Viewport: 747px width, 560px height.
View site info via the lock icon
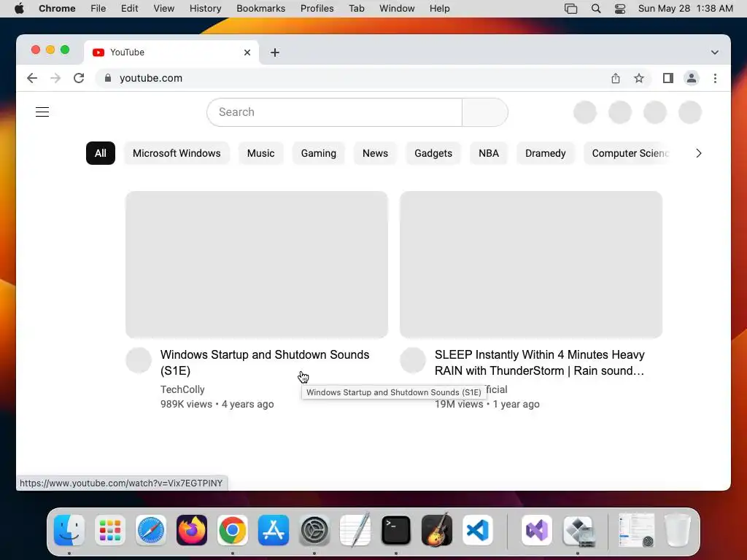(x=108, y=78)
